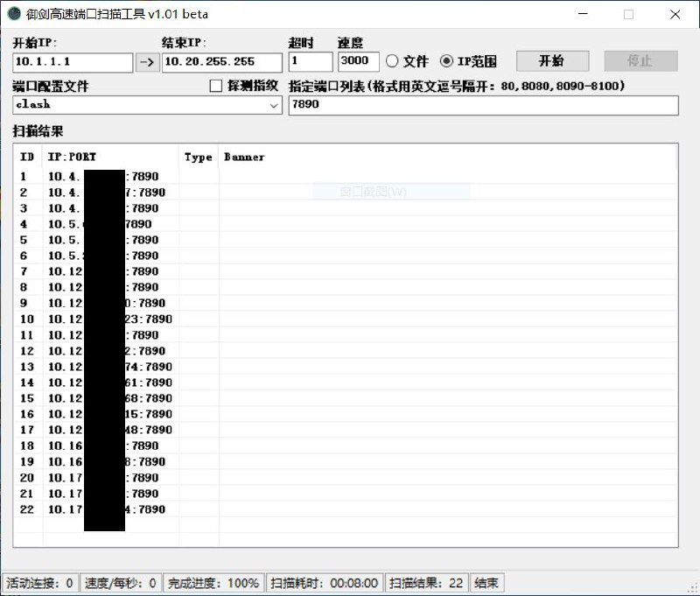Select result row with ID 18
The height and width of the screenshot is (596, 700).
(346, 445)
